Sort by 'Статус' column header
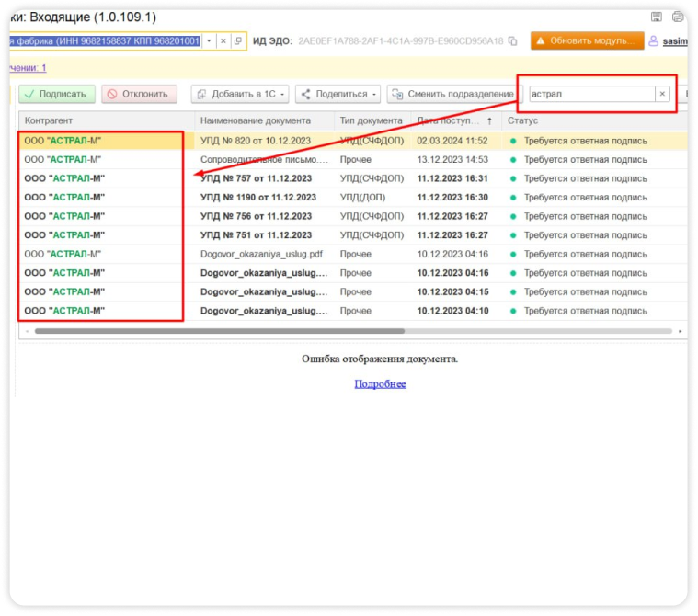The image size is (698, 616). click(589, 120)
